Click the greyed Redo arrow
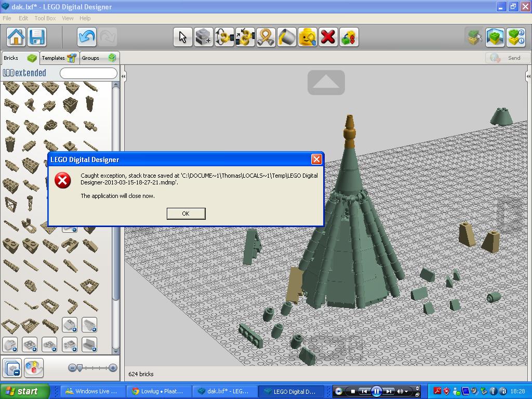The width and height of the screenshot is (532, 399). pyautogui.click(x=107, y=37)
